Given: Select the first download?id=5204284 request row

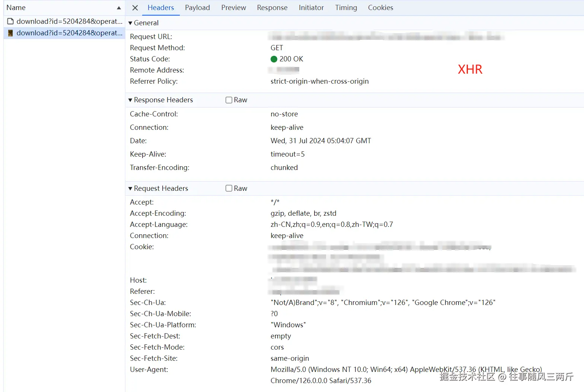Looking at the screenshot, I should click(x=64, y=22).
